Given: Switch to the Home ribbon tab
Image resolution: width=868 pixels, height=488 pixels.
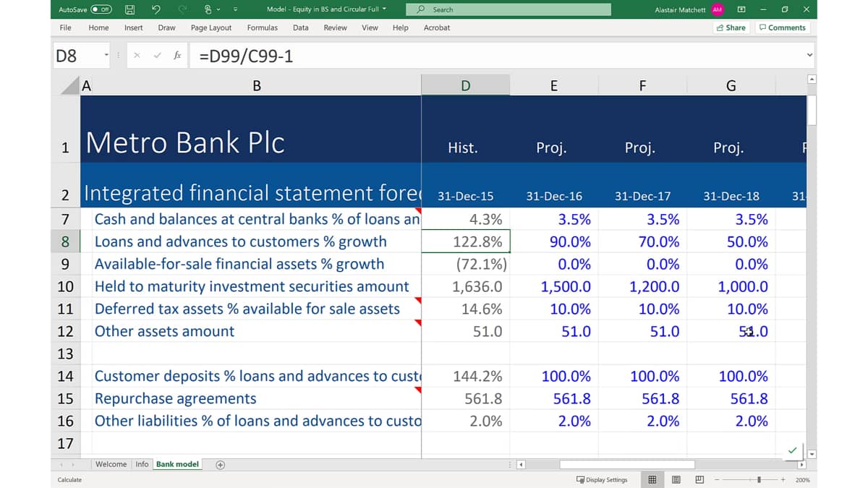Looking at the screenshot, I should (x=98, y=27).
